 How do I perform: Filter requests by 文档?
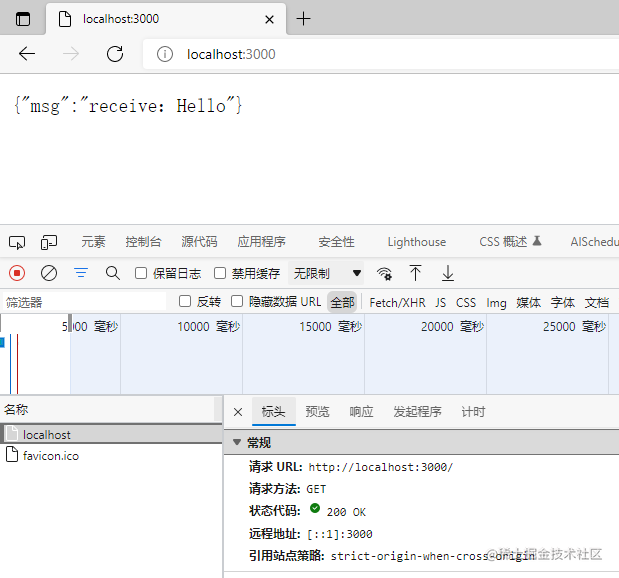pos(597,303)
